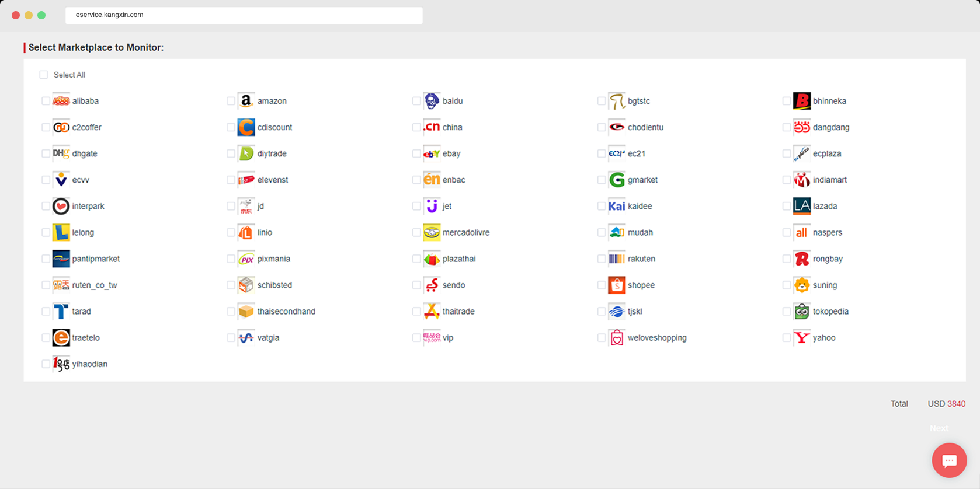Image resolution: width=980 pixels, height=489 pixels.
Task: Click the mercadolivre handshake logo
Action: (x=432, y=232)
